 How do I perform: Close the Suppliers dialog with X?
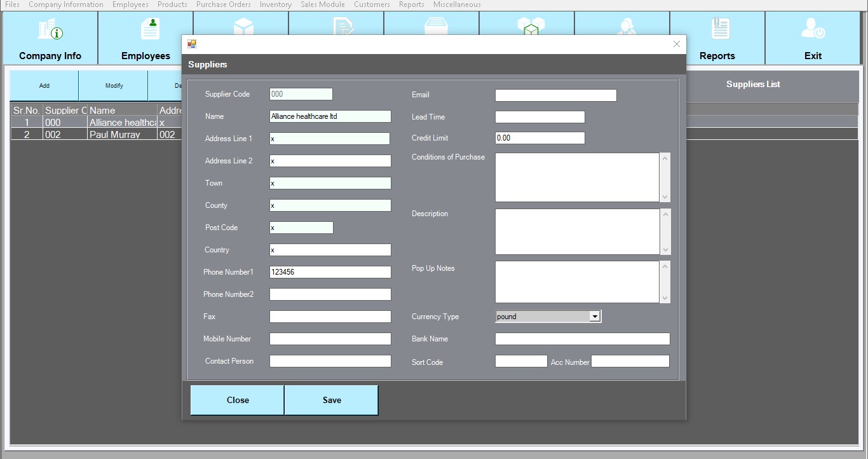pyautogui.click(x=676, y=44)
